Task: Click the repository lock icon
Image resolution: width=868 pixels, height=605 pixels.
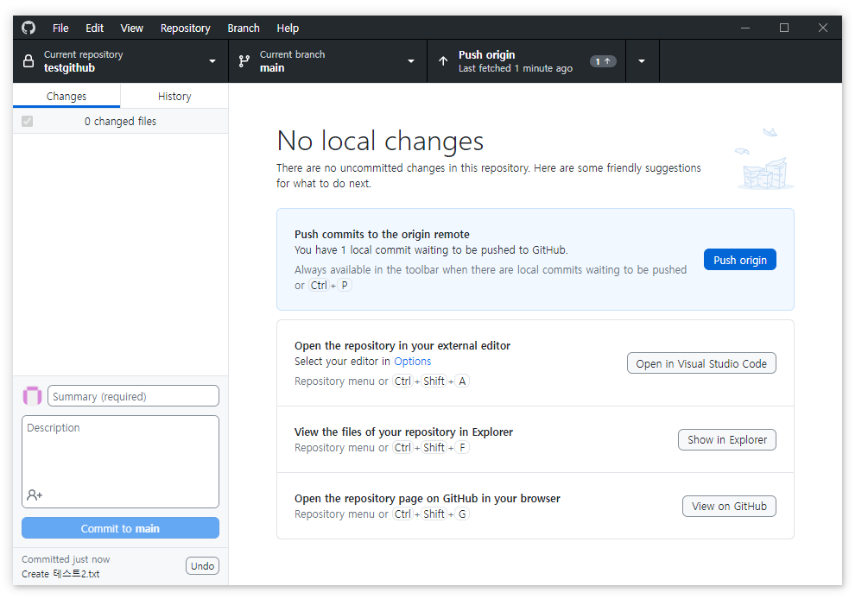Action: click(29, 60)
